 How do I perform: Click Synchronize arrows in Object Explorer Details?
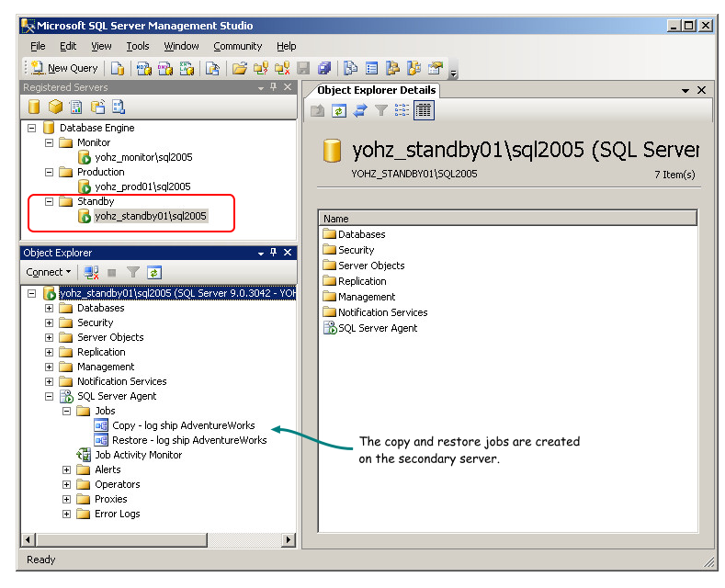pyautogui.click(x=360, y=110)
